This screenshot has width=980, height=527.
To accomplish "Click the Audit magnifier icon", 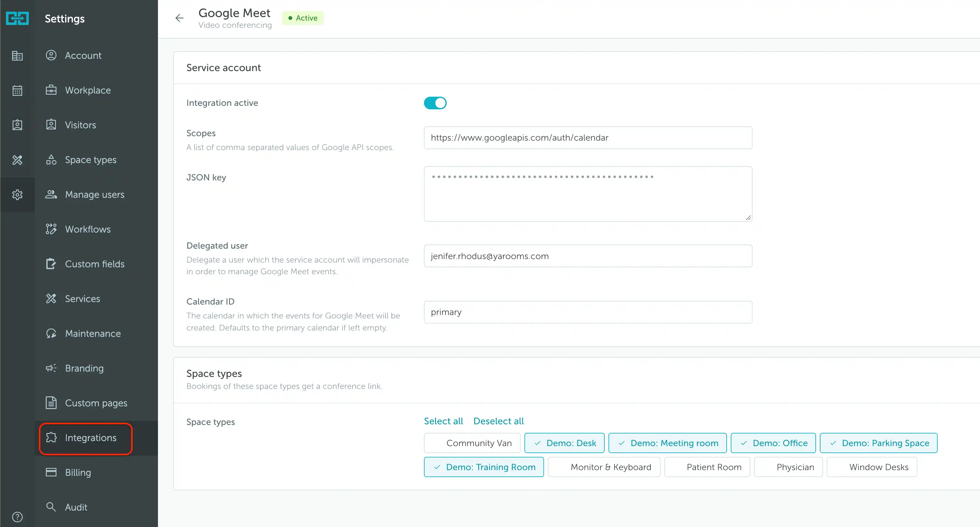I will (51, 507).
